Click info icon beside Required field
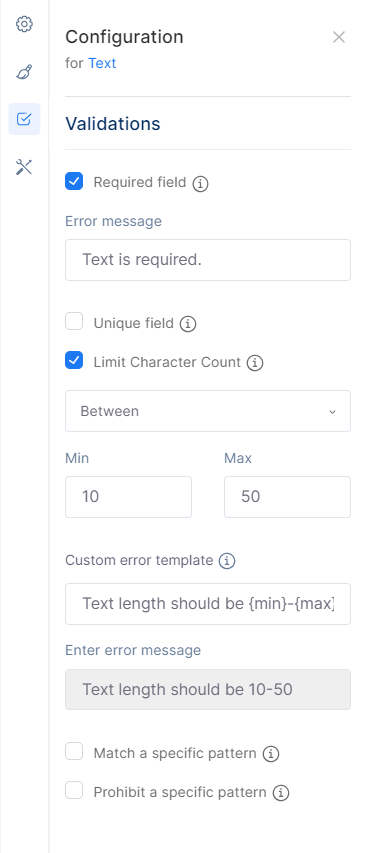The image size is (366, 853). click(x=201, y=183)
